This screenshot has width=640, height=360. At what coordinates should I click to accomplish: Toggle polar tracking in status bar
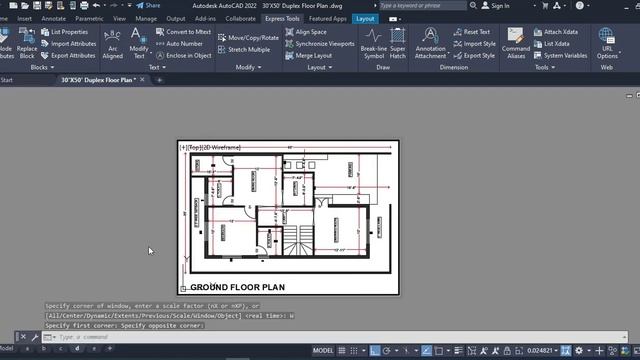point(387,351)
